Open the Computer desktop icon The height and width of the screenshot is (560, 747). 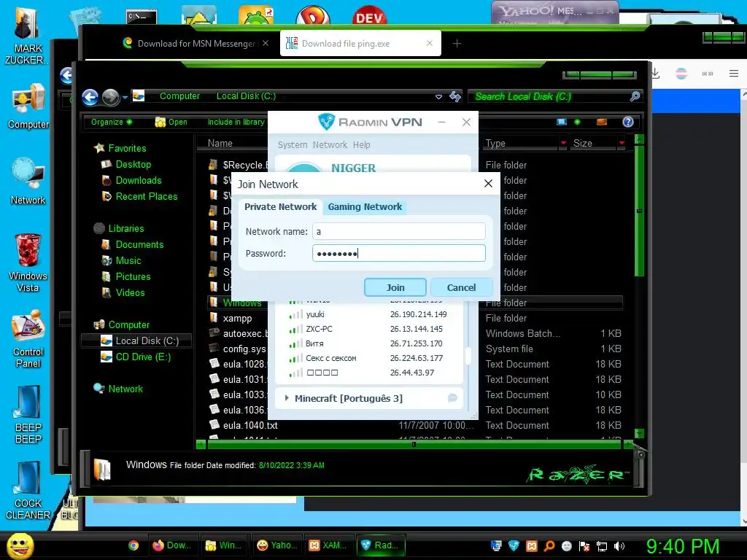pos(28,106)
